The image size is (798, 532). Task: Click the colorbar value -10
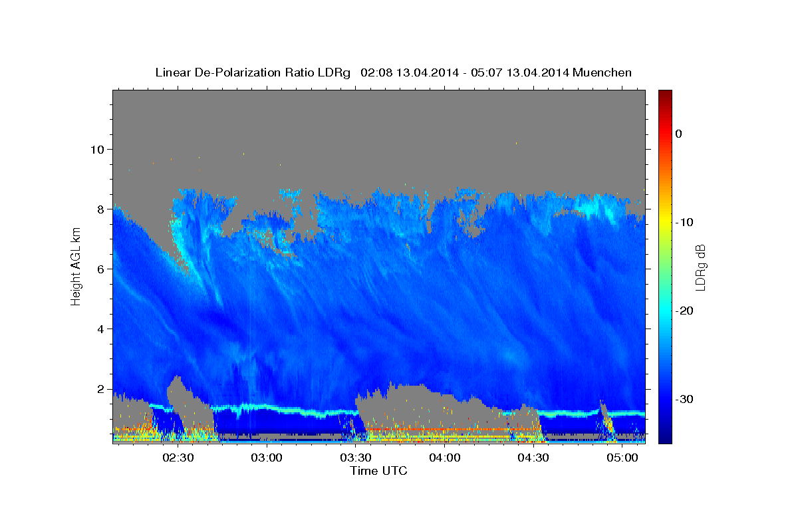coord(684,222)
